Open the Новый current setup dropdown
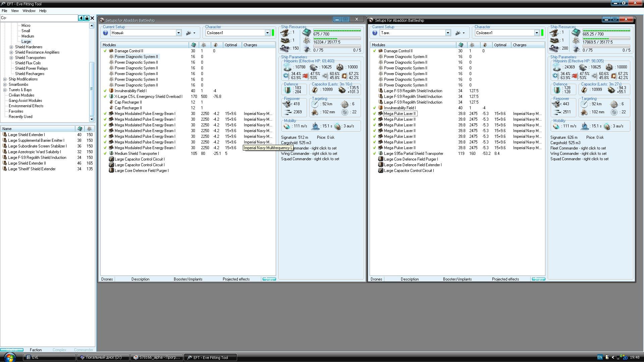The image size is (644, 362). (x=178, y=33)
